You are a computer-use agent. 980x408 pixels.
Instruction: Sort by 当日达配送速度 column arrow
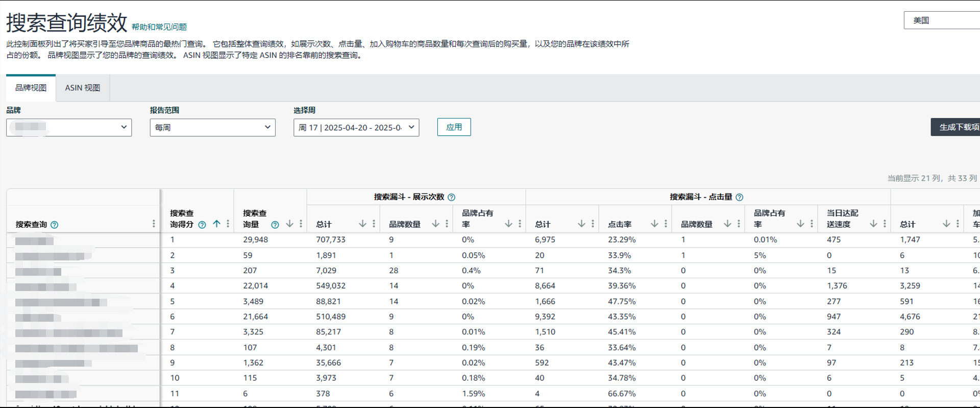click(x=873, y=224)
